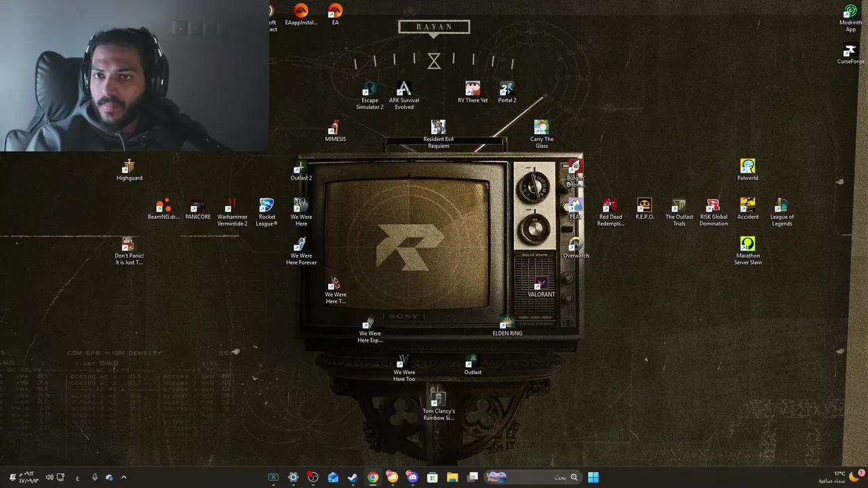Click the R.E.P.O. icon
Viewport: 868px width, 488px height.
pos(644,209)
